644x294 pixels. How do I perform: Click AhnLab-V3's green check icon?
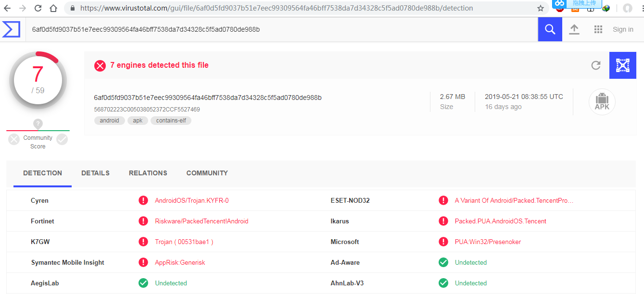[443, 283]
